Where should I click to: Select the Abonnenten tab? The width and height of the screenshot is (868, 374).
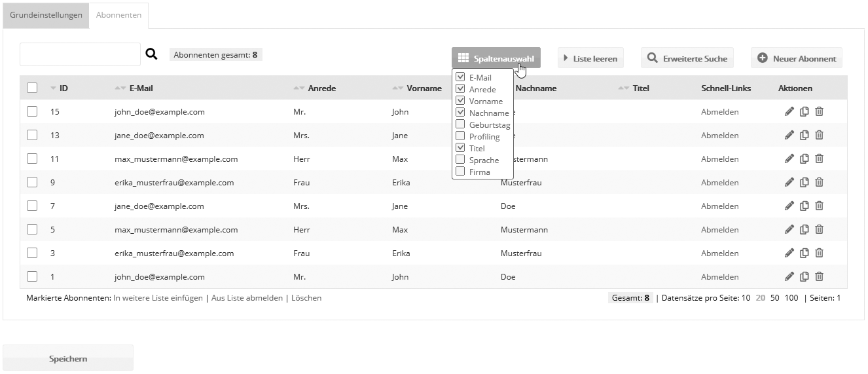[x=118, y=15]
